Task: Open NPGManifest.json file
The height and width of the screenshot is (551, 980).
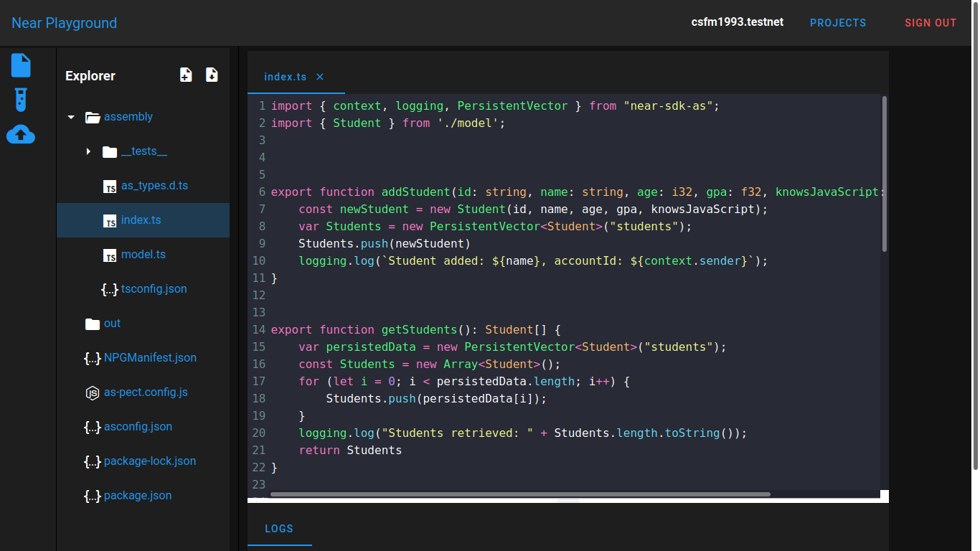Action: pos(150,358)
